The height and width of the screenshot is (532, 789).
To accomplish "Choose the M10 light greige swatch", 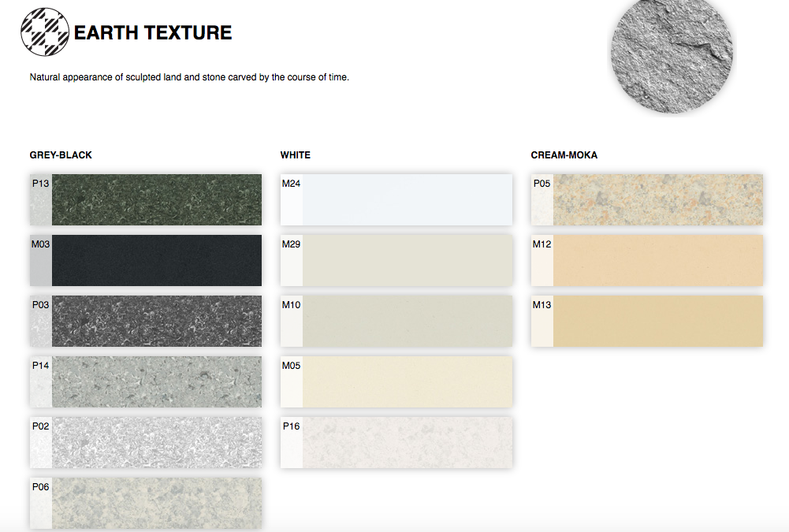I will (396, 321).
